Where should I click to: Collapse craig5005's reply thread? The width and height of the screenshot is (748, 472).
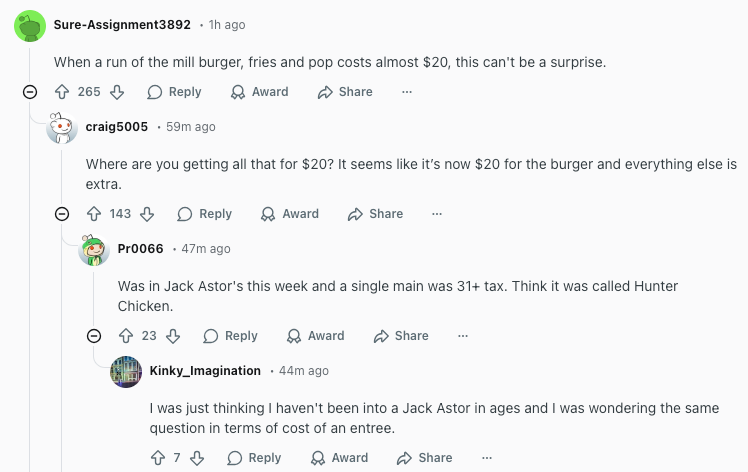[x=62, y=214]
